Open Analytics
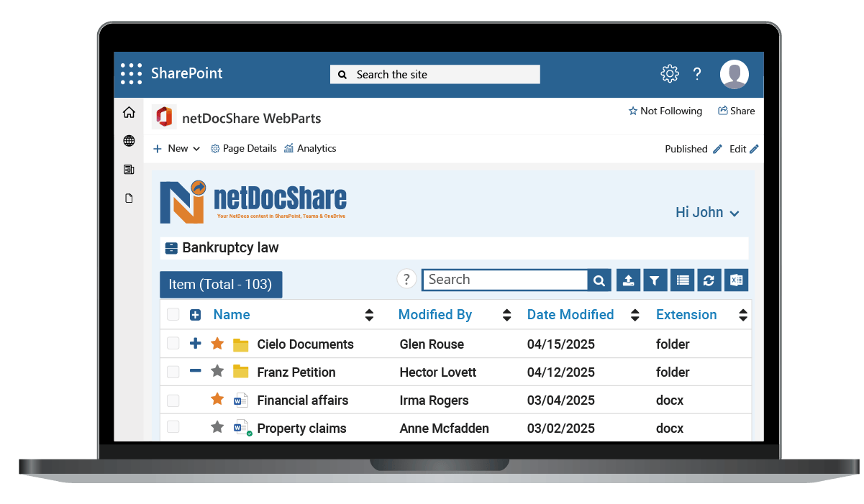The width and height of the screenshot is (864, 504). (310, 148)
